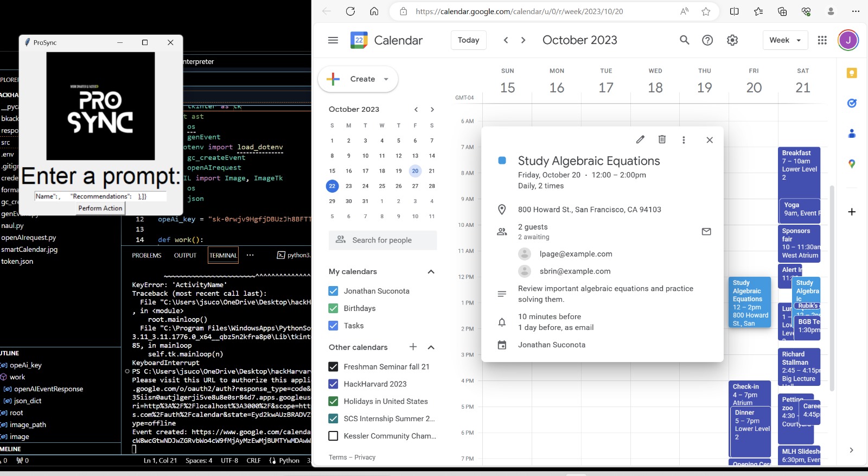Open the Week view dropdown

point(785,40)
